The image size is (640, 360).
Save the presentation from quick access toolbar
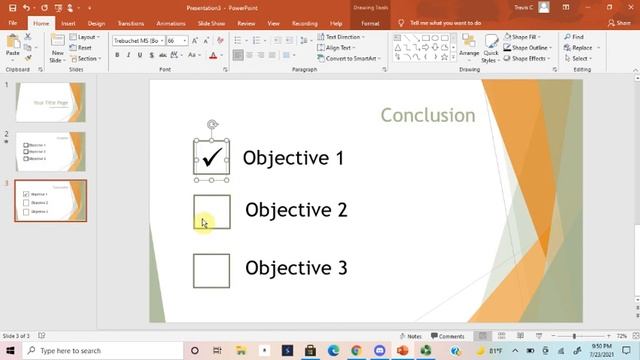[13, 8]
